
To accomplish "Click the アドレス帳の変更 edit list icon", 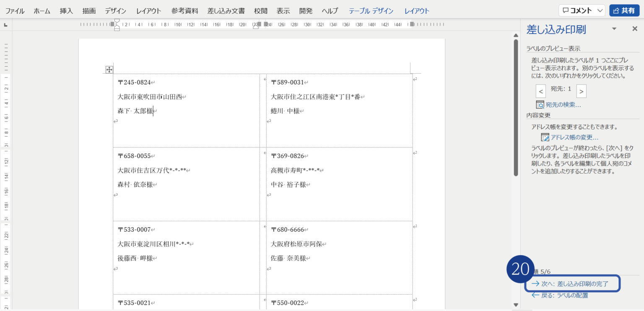I will [545, 137].
